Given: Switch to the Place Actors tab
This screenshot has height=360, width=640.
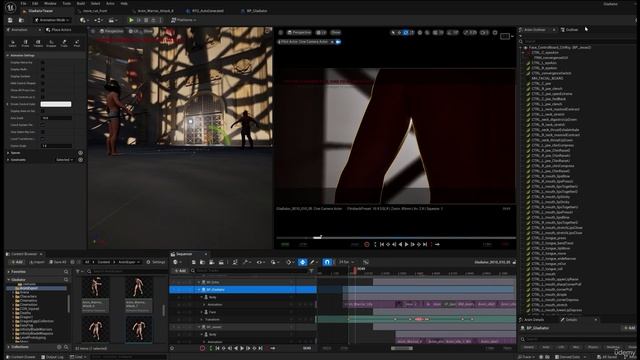Looking at the screenshot, I should click(59, 30).
